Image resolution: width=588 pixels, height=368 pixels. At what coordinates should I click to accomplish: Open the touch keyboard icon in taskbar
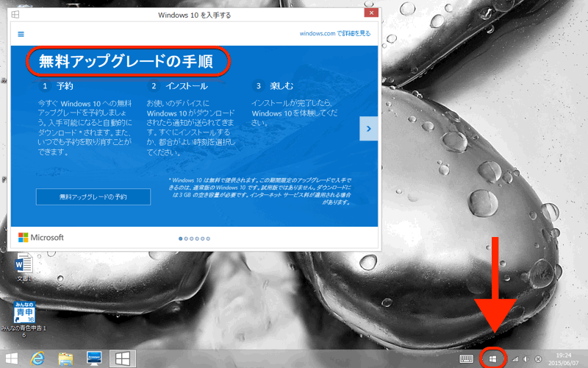pos(467,358)
